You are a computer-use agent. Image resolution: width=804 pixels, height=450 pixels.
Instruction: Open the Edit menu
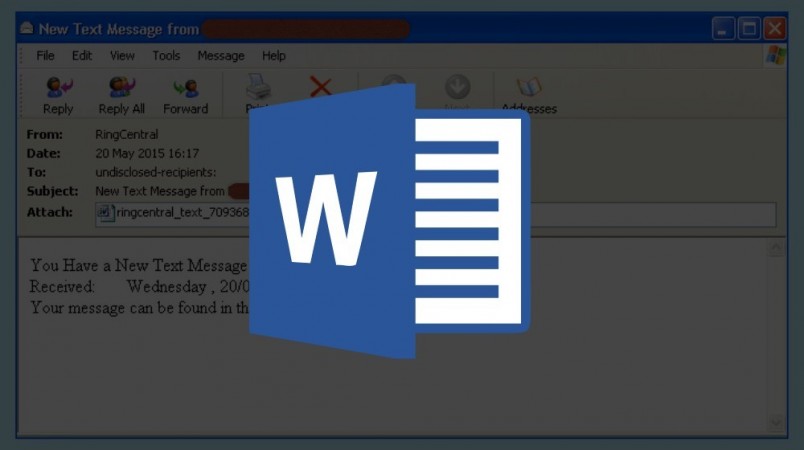point(82,56)
